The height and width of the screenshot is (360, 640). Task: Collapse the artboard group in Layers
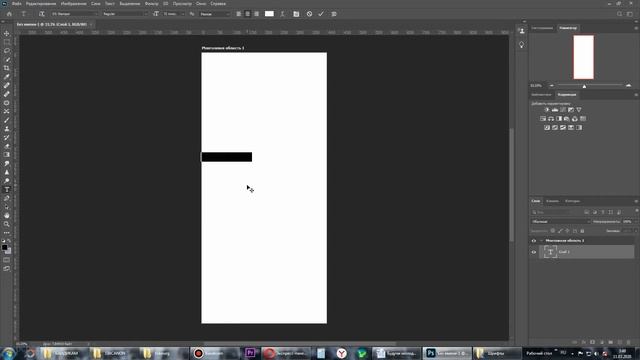tap(541, 241)
